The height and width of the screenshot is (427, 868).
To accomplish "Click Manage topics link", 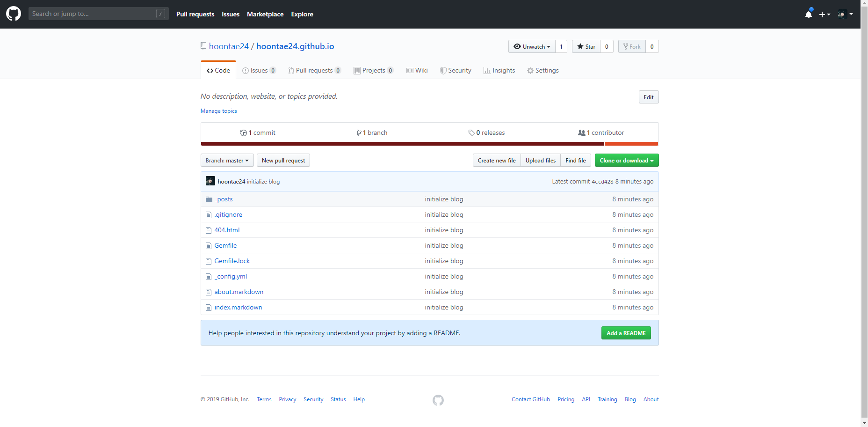I will pos(219,111).
